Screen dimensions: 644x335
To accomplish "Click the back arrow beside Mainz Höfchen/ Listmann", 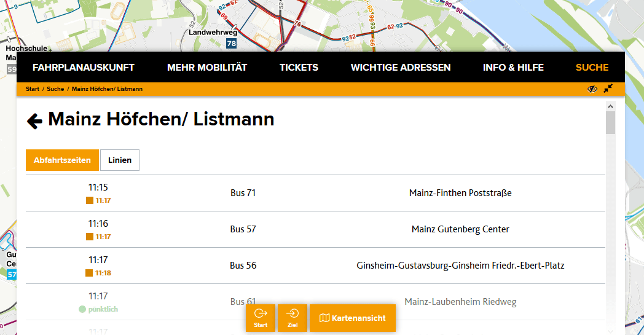I will click(x=34, y=121).
